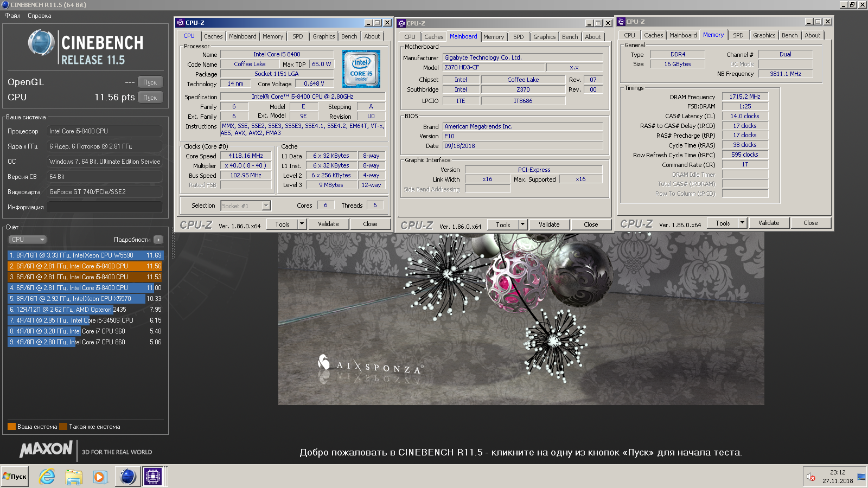The width and height of the screenshot is (868, 488).
Task: Click GeForce GT 740 Видеокарта field
Action: click(x=104, y=192)
